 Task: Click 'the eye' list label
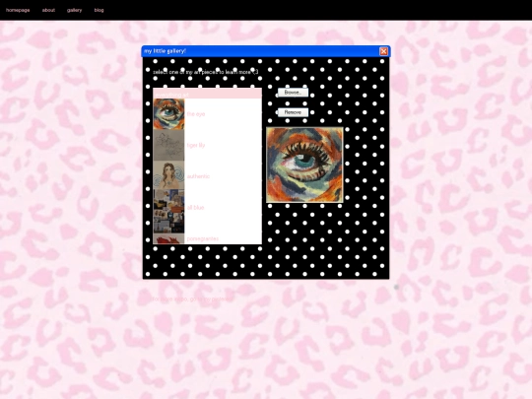tap(196, 114)
